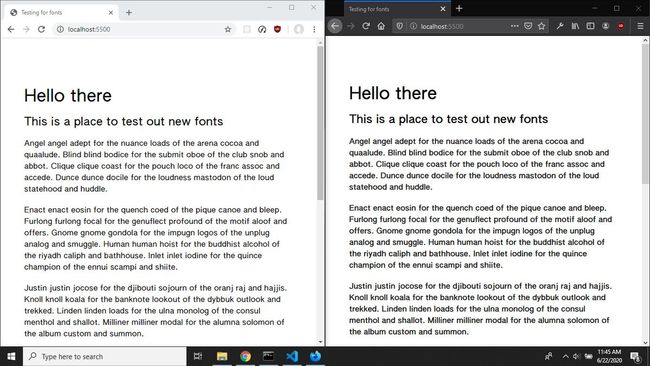Open Firefox hamburger application menu
Viewport: 650px width, 366px height.
pos(640,26)
